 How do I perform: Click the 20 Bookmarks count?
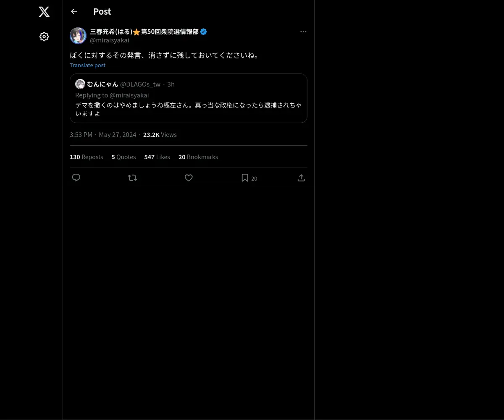tap(198, 157)
